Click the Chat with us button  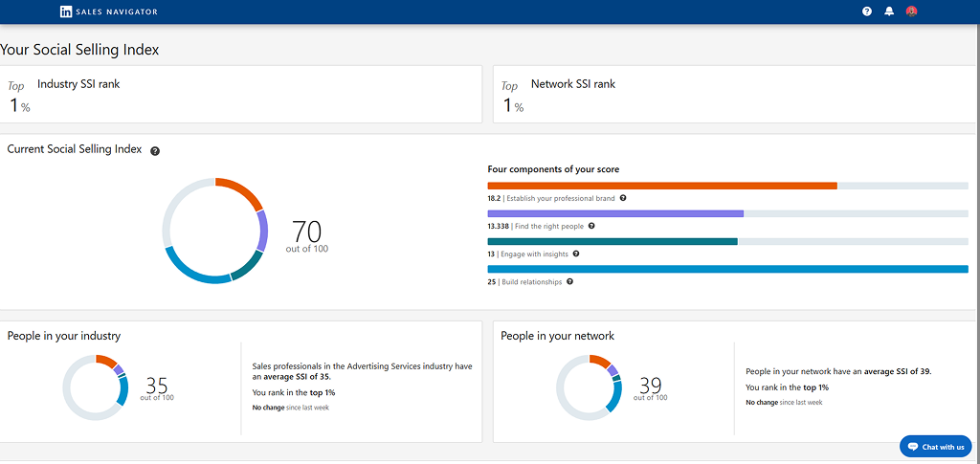click(x=936, y=447)
